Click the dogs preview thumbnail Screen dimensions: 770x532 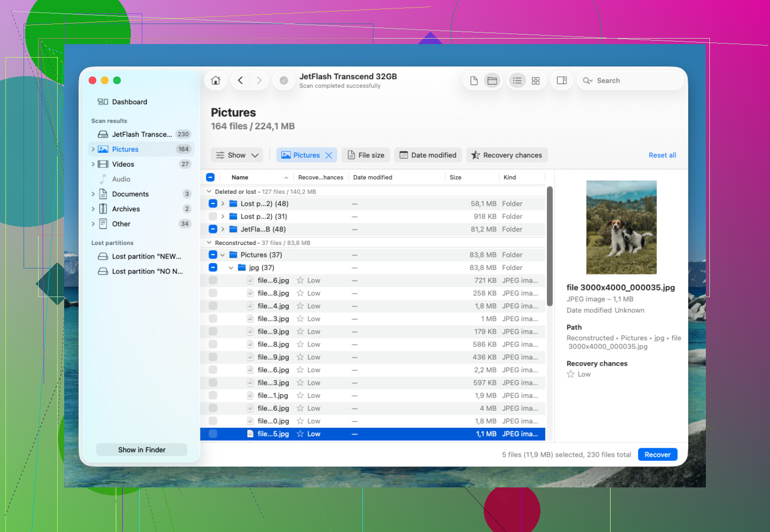[x=621, y=227]
